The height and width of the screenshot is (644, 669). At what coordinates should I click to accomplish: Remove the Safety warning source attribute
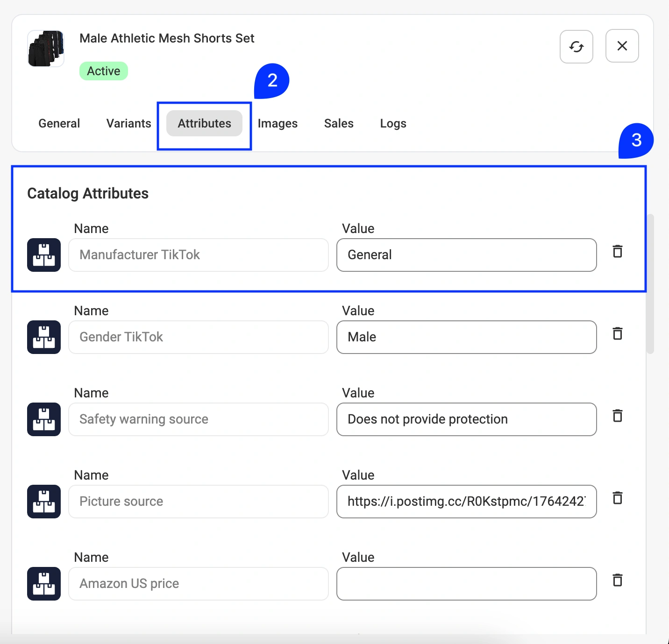pos(617,416)
